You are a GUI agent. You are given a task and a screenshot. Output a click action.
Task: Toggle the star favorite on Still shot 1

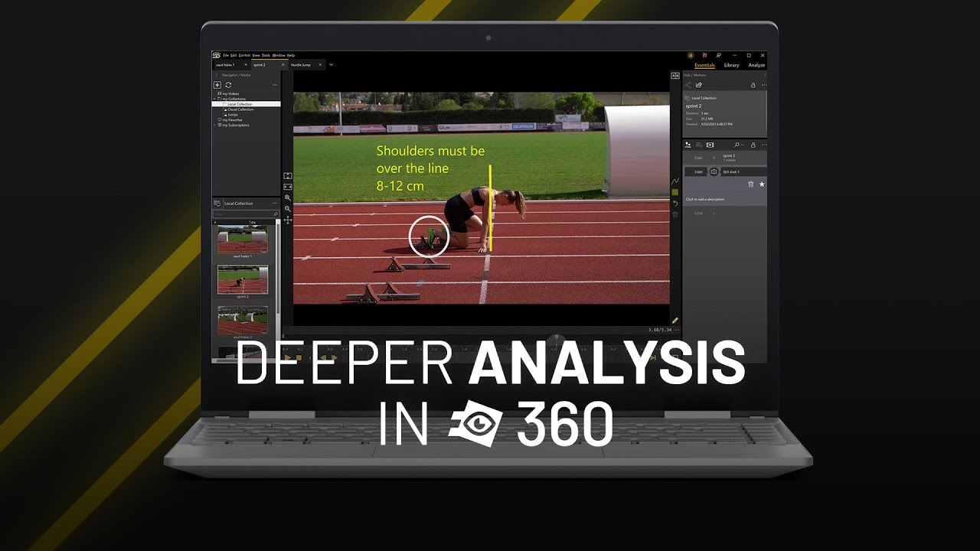(x=762, y=184)
